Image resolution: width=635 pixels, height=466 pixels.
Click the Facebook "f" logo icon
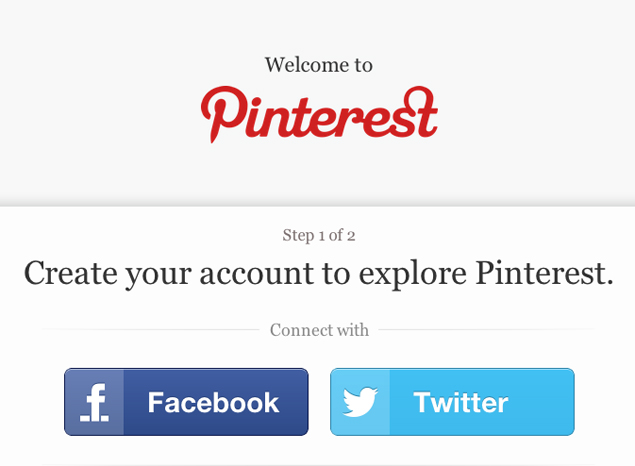[x=95, y=402]
